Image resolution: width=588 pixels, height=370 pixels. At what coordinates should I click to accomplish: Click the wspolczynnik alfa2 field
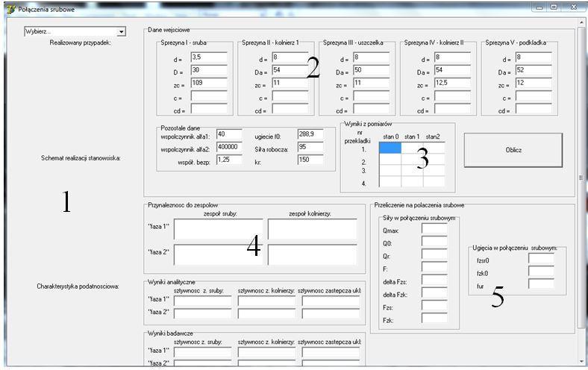(229, 147)
